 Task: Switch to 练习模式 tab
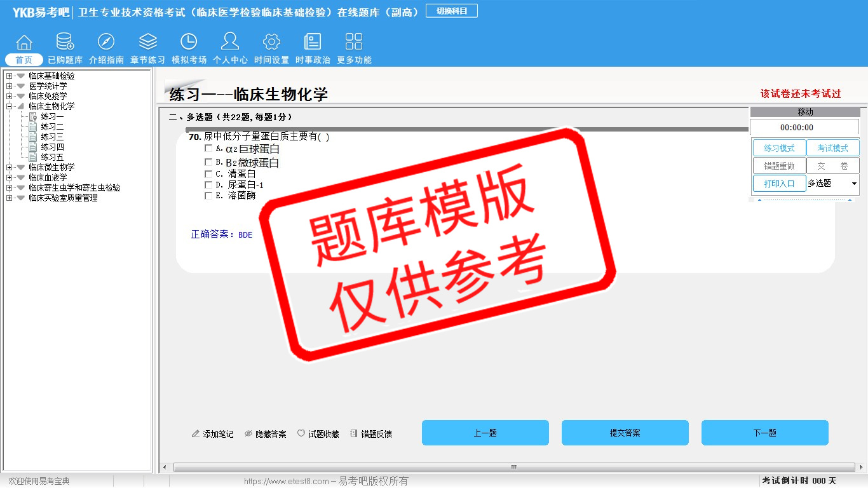pos(779,148)
